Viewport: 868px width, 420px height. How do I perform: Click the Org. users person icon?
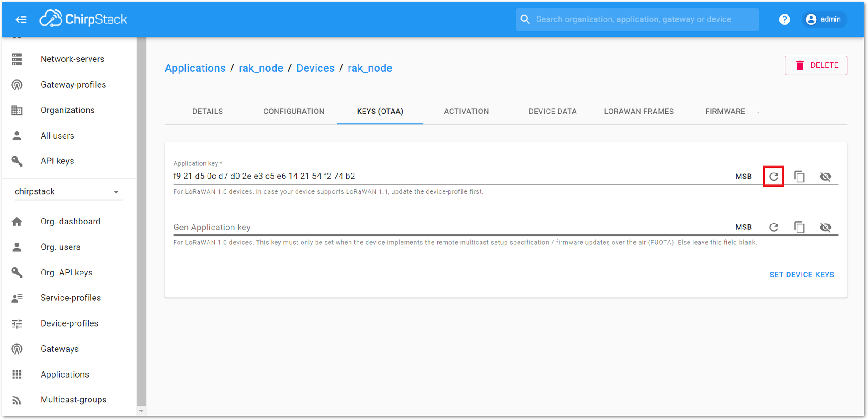click(x=17, y=247)
